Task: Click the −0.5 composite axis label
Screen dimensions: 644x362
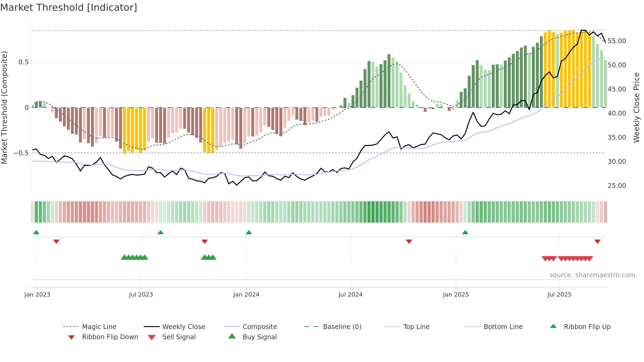Action: coord(21,153)
